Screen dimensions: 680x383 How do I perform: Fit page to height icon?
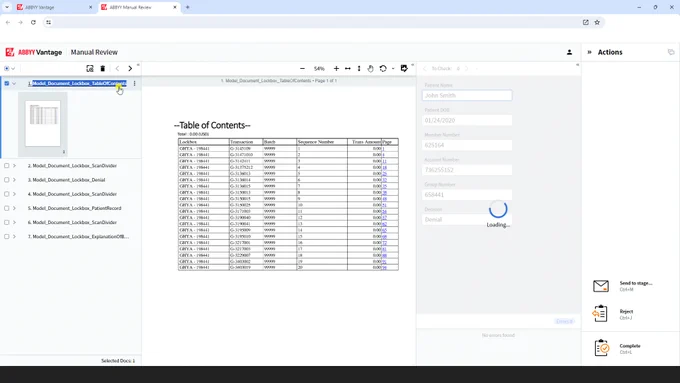tap(359, 69)
